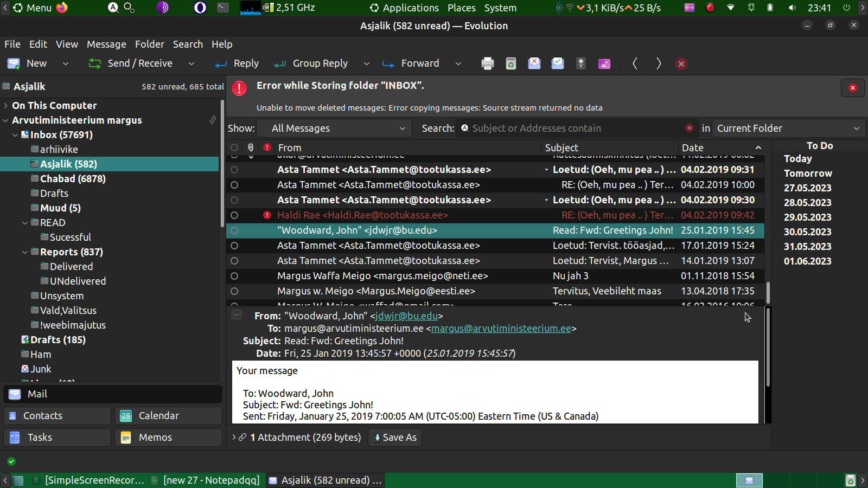Open the Show All Messages dropdown
The width and height of the screenshot is (868, 488).
point(338,129)
